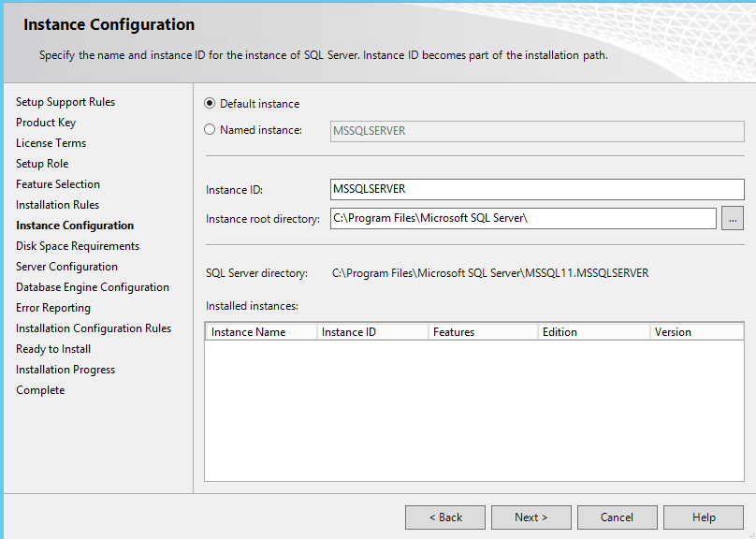Image resolution: width=756 pixels, height=539 pixels.
Task: Open the browse (...) button for root directory
Action: (733, 219)
